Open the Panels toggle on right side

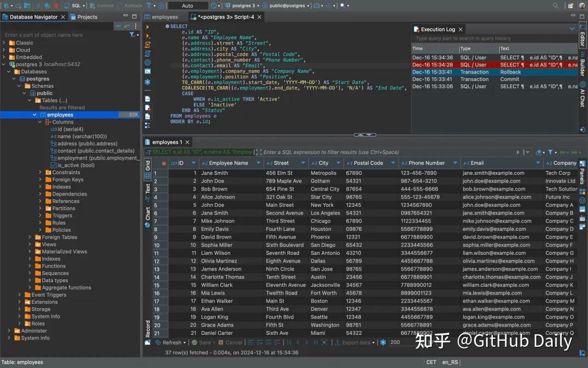coord(582,171)
